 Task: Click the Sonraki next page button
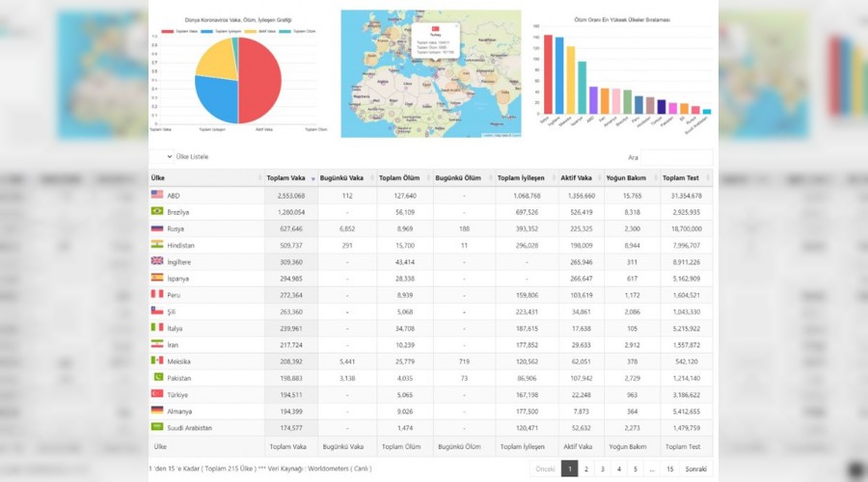pos(695,469)
